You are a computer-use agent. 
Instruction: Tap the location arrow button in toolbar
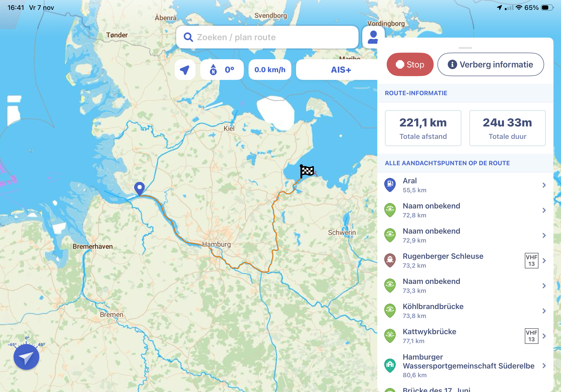(185, 70)
